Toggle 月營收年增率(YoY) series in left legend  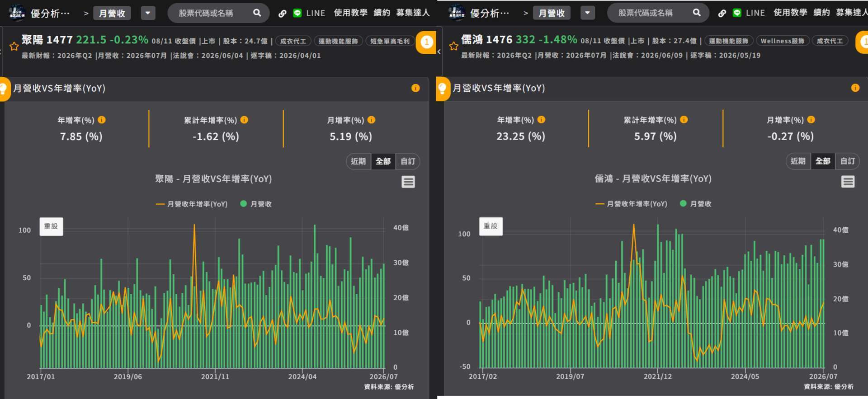click(x=192, y=204)
